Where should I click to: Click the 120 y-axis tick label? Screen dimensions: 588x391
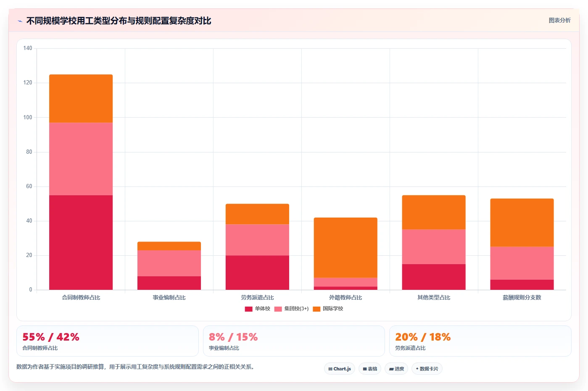click(x=28, y=83)
